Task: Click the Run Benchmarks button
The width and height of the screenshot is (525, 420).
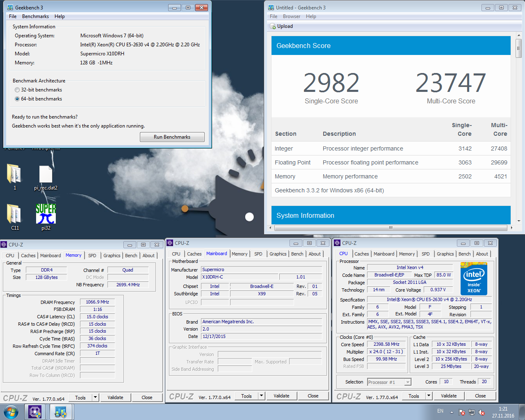Action: click(172, 137)
